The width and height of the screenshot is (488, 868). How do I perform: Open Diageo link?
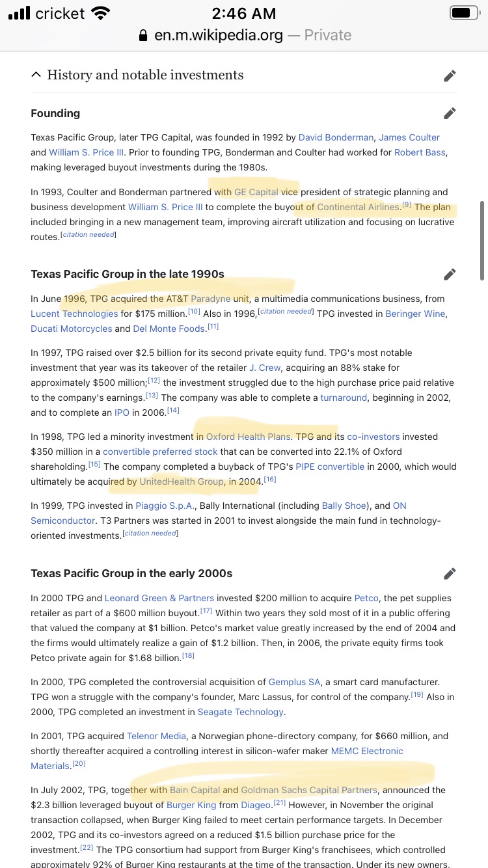tap(256, 805)
